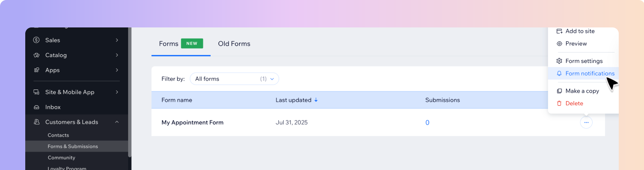
Task: Open the All forms filter dropdown
Action: (235, 79)
